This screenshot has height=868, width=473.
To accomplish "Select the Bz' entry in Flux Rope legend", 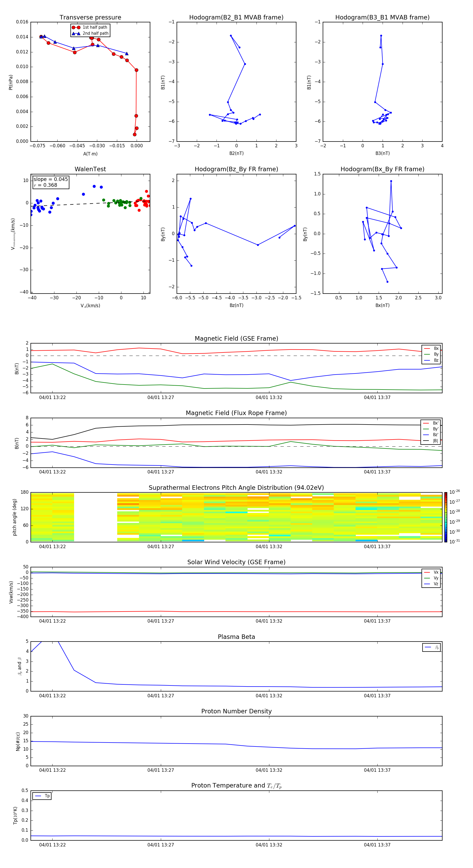I will click(431, 435).
